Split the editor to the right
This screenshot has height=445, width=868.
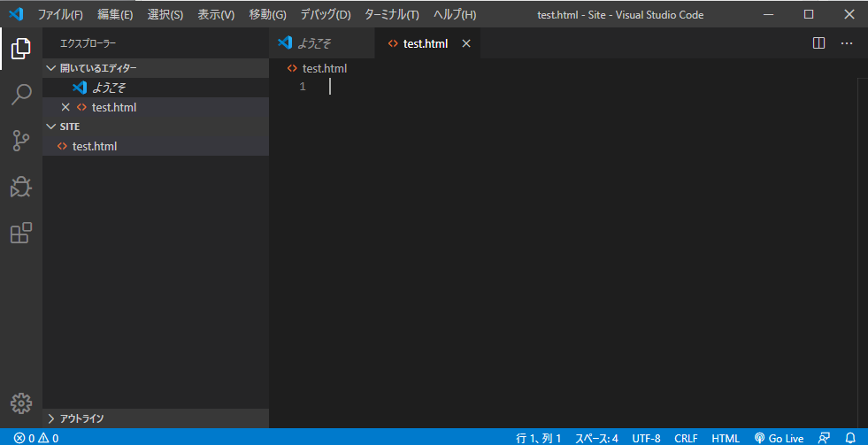(x=818, y=43)
